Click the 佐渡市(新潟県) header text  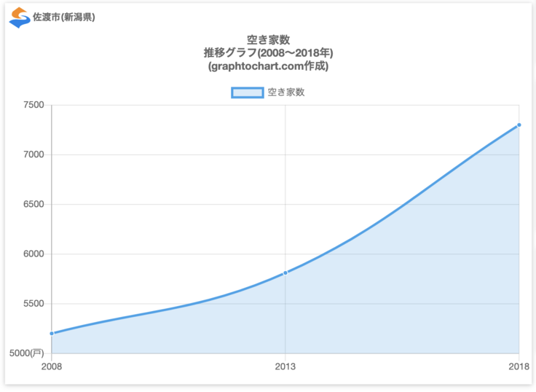click(63, 17)
